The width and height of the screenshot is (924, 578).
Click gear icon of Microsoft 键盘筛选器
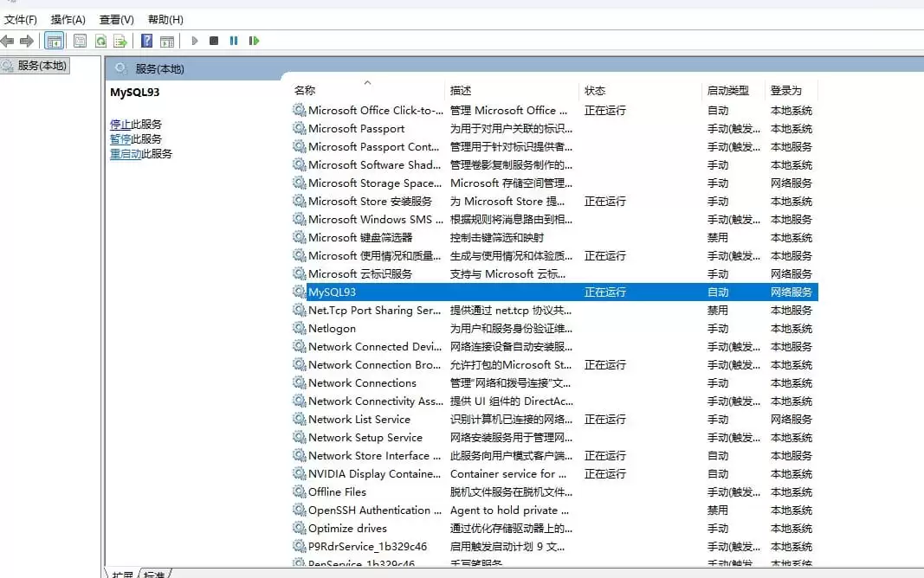pyautogui.click(x=300, y=237)
